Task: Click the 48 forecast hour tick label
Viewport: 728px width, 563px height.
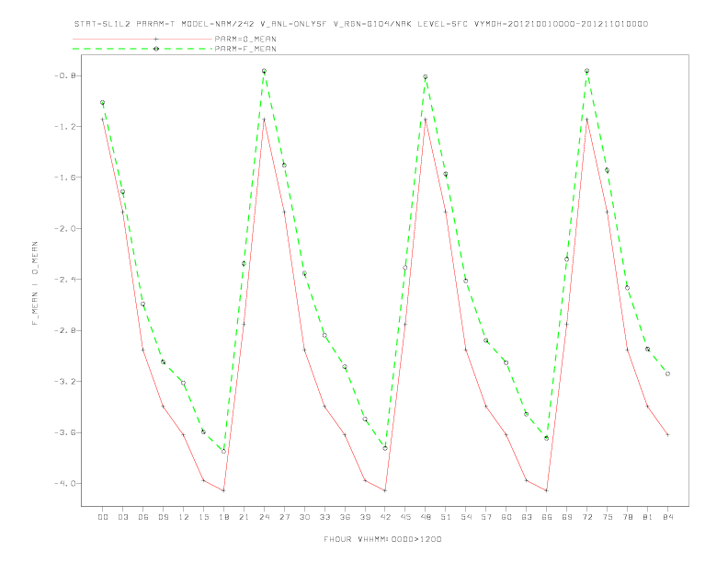Action: click(426, 517)
